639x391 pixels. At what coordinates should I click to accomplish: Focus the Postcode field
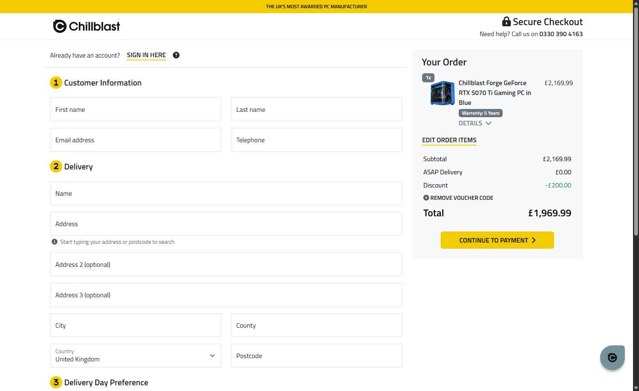point(316,356)
